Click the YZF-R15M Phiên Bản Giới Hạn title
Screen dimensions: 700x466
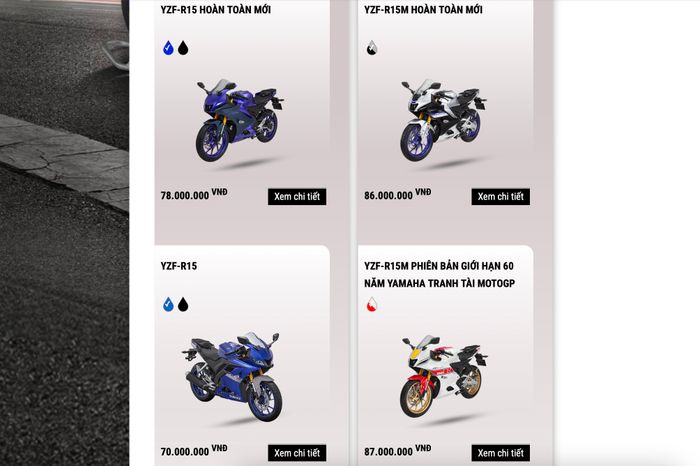click(x=439, y=275)
